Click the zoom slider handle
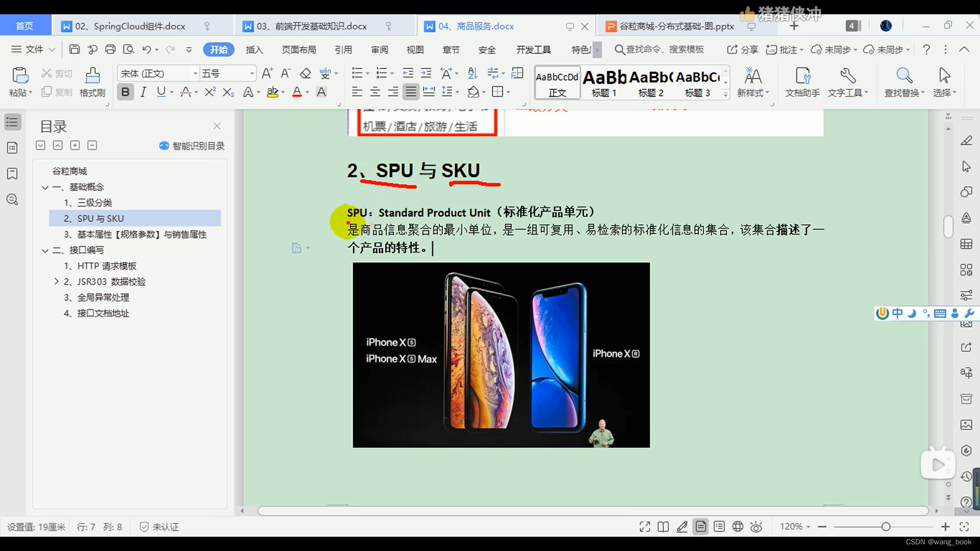The height and width of the screenshot is (551, 980). pos(886,527)
